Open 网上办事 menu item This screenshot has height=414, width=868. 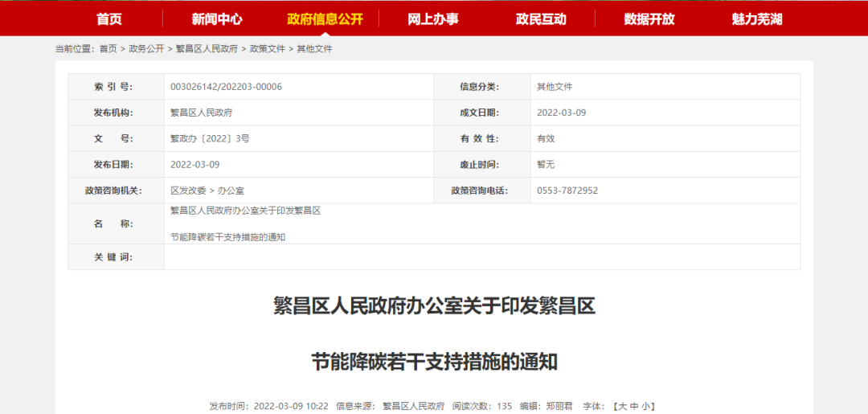pyautogui.click(x=433, y=19)
